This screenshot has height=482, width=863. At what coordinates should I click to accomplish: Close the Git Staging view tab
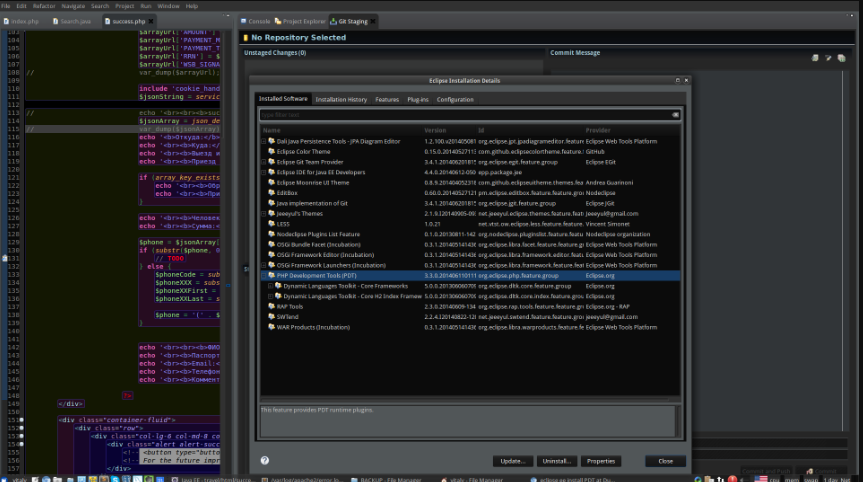click(373, 21)
